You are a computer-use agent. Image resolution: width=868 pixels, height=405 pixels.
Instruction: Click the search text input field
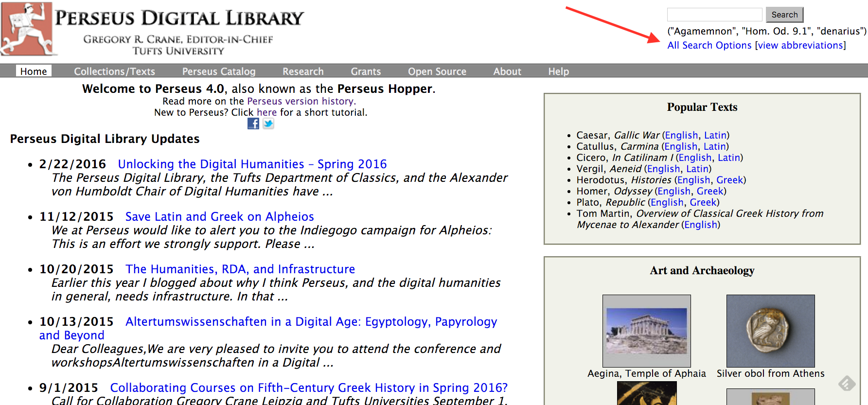(714, 15)
